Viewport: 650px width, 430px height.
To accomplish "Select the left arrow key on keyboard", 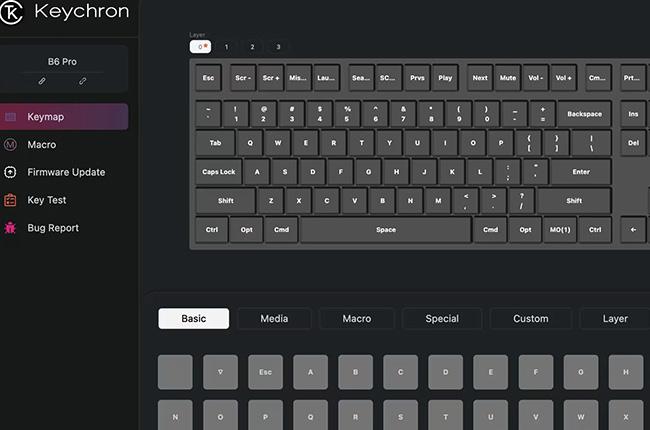I will [633, 230].
